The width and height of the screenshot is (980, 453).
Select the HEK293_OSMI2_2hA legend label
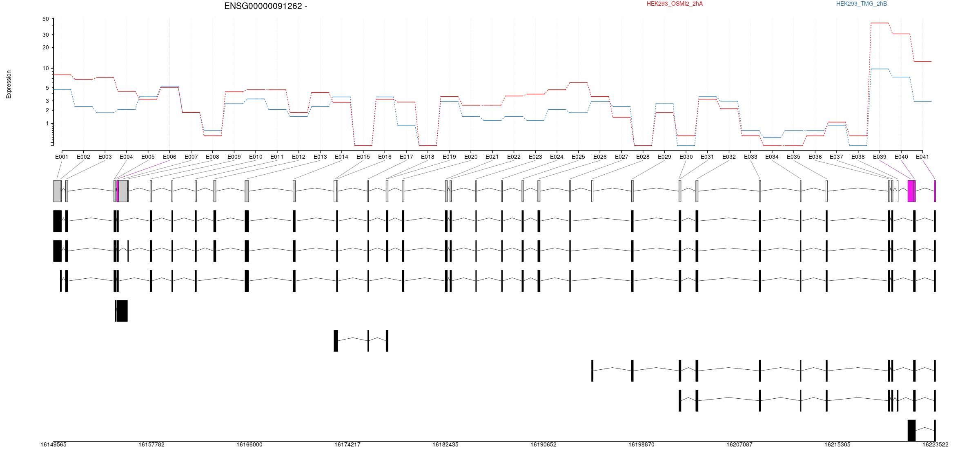point(675,4)
